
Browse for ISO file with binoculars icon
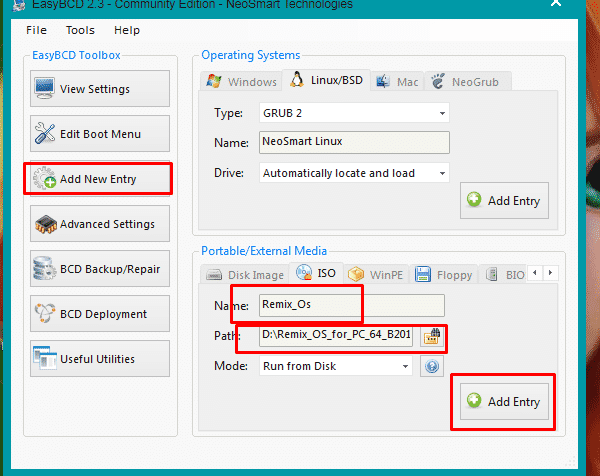432,336
